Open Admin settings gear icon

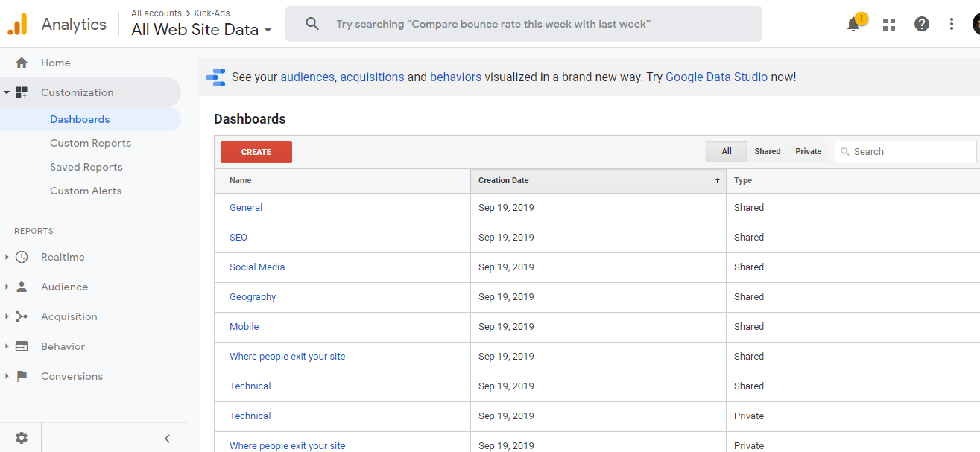22,438
